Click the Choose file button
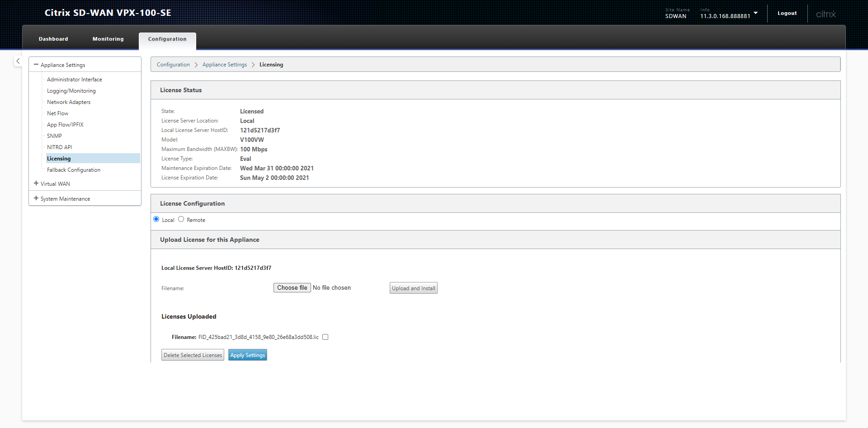This screenshot has width=868, height=428. click(292, 288)
